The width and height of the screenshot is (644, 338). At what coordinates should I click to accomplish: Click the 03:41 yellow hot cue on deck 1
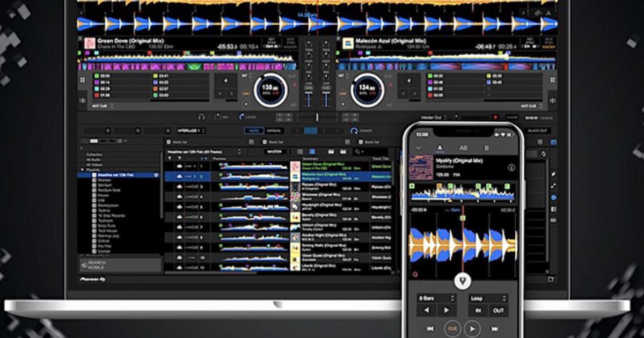tap(180, 76)
